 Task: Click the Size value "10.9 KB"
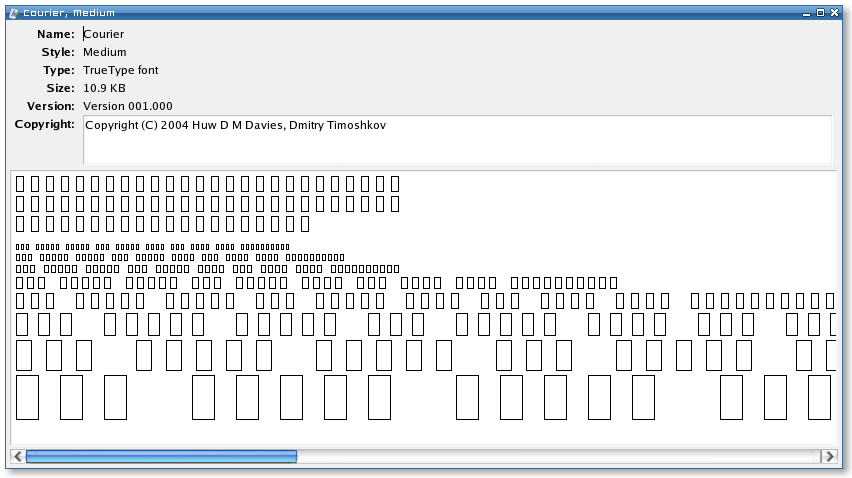(x=104, y=88)
